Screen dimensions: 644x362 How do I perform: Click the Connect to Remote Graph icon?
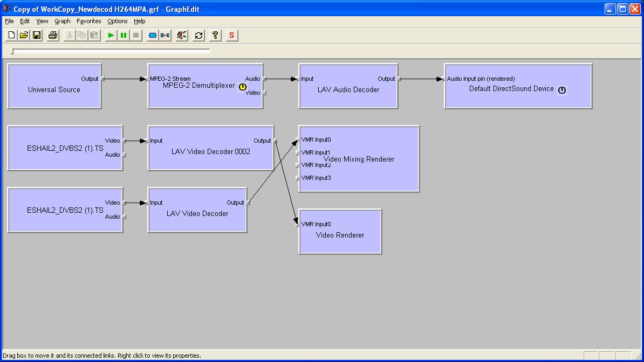click(x=182, y=36)
